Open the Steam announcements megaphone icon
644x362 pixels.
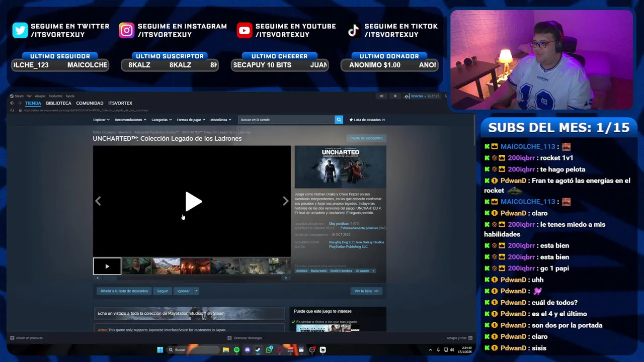tap(381, 96)
